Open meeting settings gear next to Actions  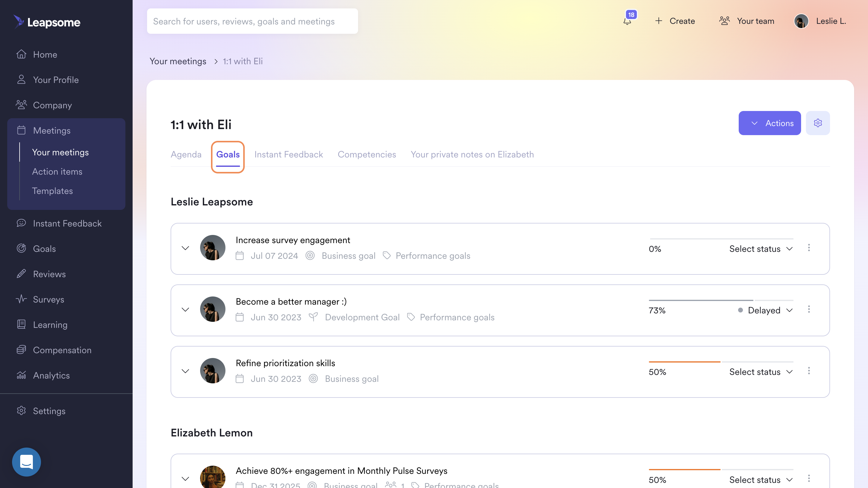click(818, 123)
